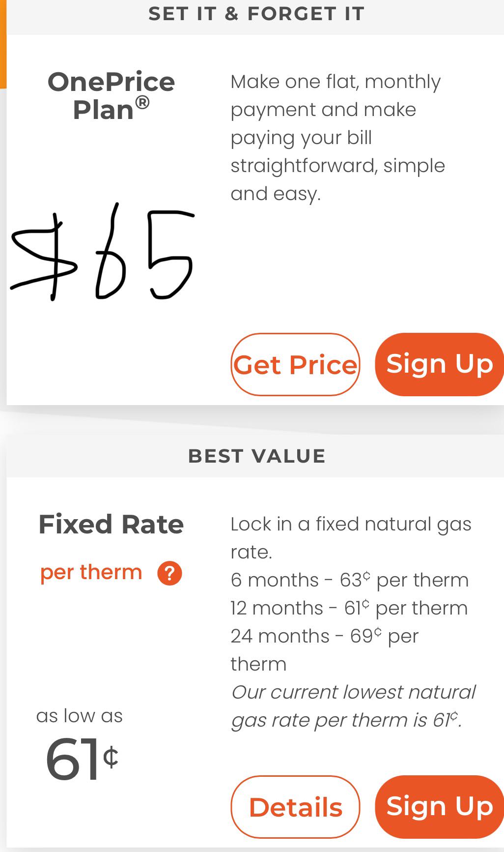Select the 12 months 61¢ rate option
The height and width of the screenshot is (852, 504).
[349, 608]
